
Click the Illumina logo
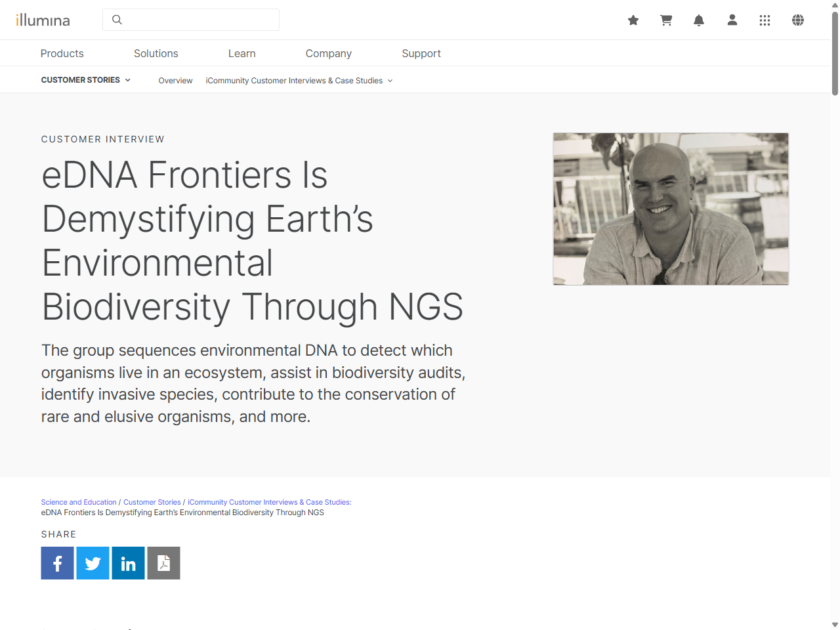pos(43,20)
